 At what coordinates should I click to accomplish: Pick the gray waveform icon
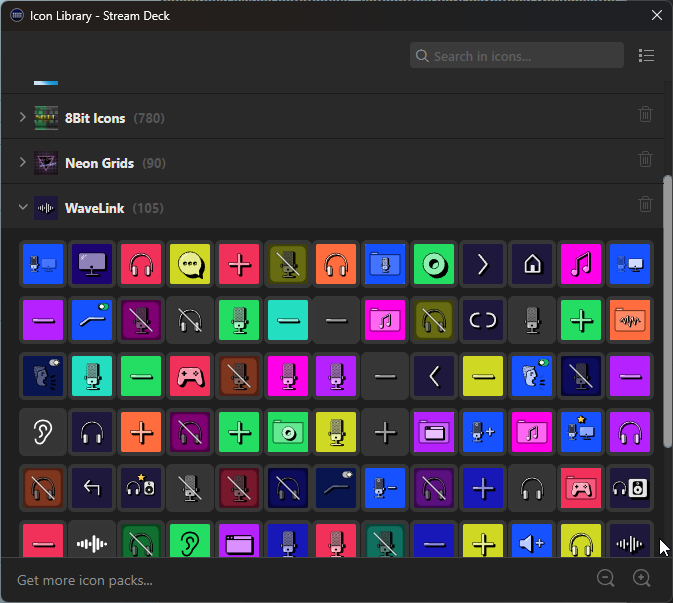92,541
